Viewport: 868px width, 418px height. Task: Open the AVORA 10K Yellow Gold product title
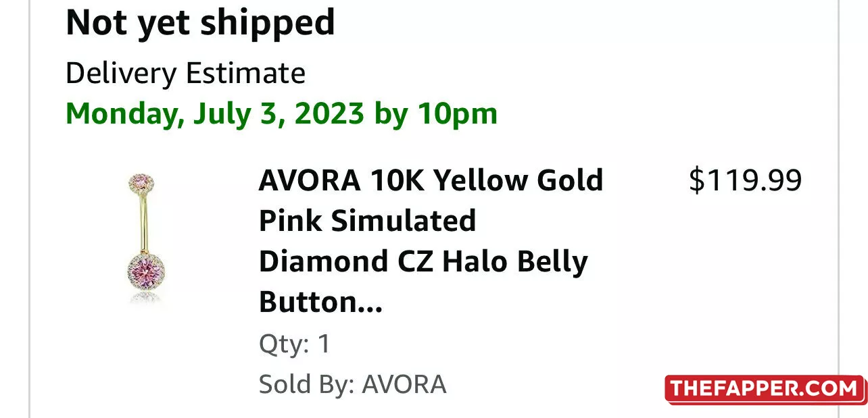coord(430,181)
